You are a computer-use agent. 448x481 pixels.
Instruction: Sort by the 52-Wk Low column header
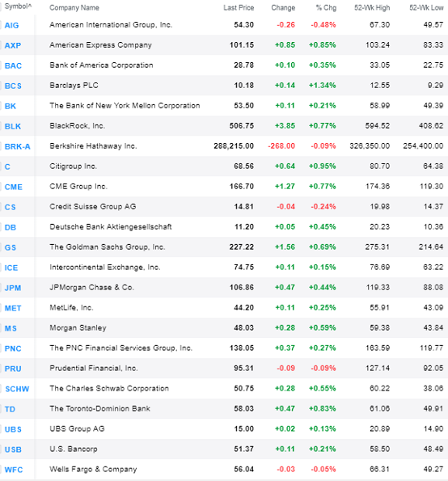pos(426,7)
